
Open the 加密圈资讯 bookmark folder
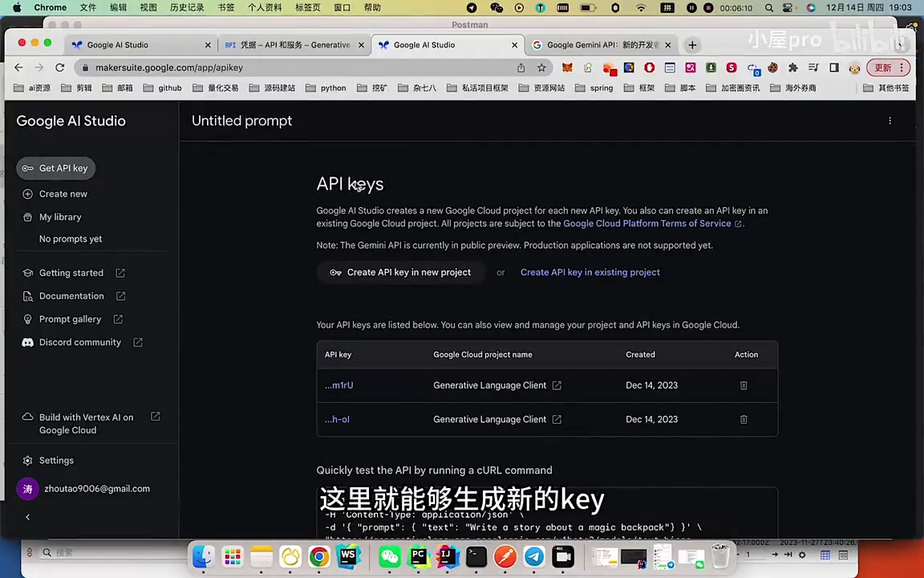pos(739,88)
